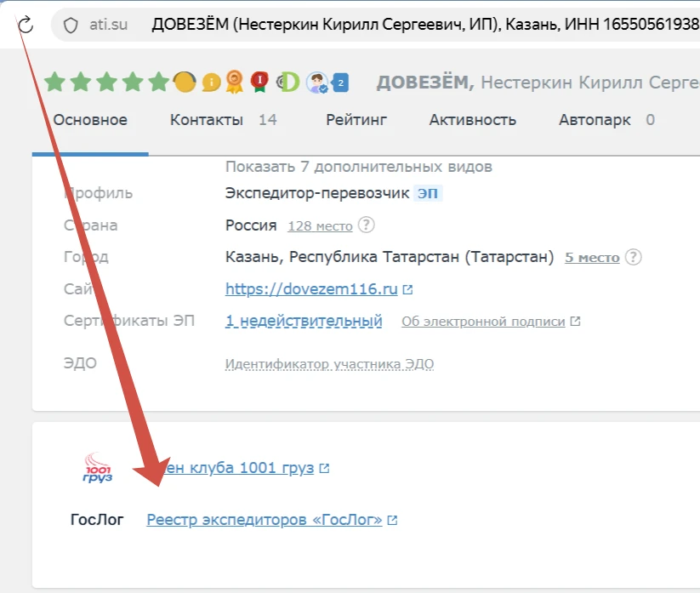Open the 128 место country ranking link
Image resolution: width=700 pixels, height=593 pixels.
pyautogui.click(x=320, y=226)
